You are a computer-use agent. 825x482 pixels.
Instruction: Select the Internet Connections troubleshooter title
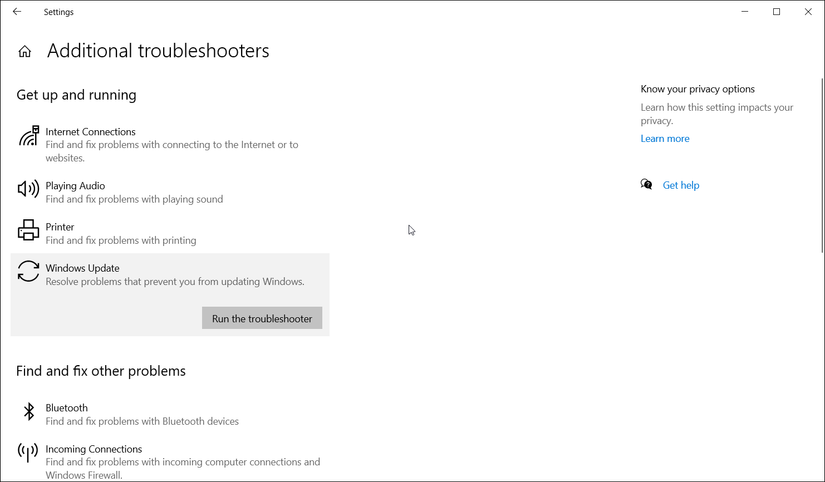click(x=90, y=132)
